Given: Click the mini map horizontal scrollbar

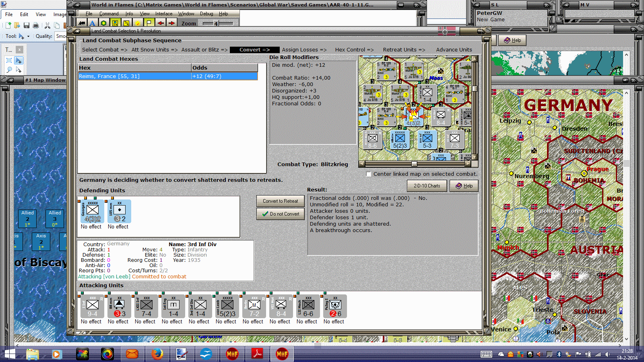Looking at the screenshot, I should click(415, 164).
